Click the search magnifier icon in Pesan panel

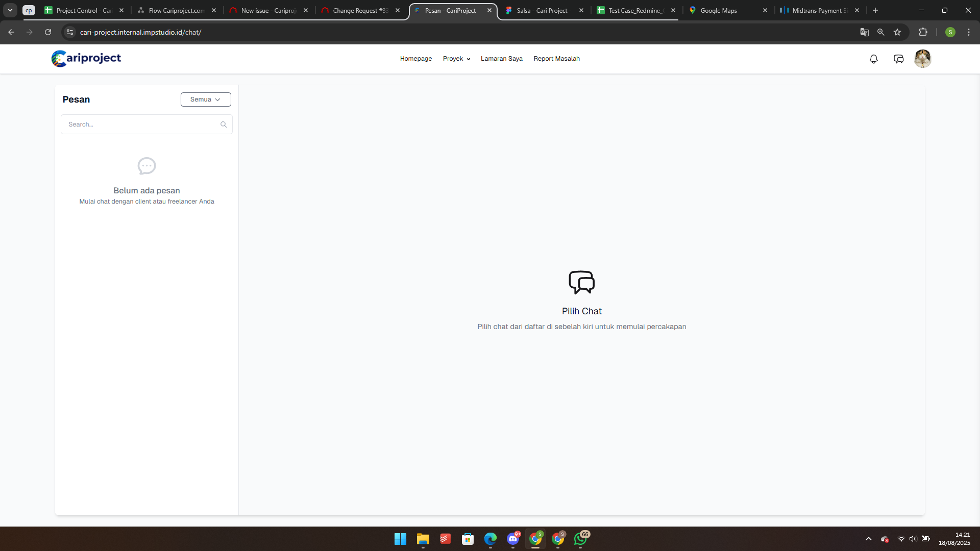(224, 124)
